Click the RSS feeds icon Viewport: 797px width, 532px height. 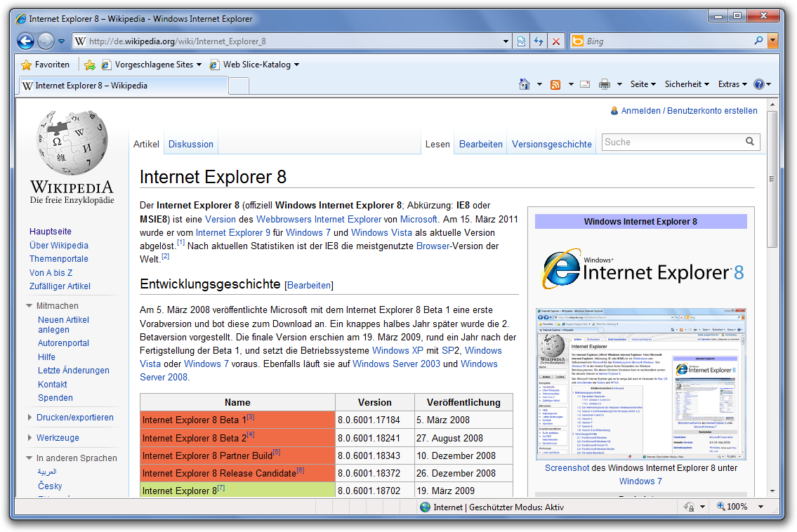click(x=555, y=84)
